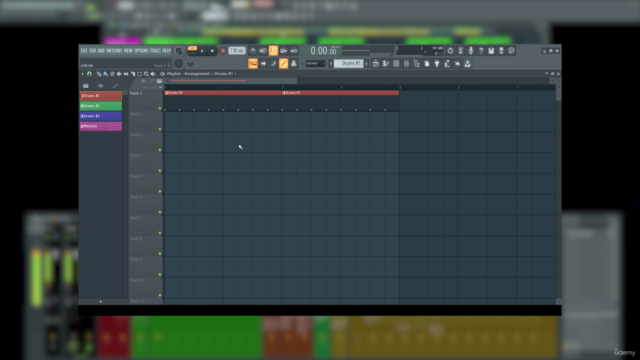The image size is (640, 360).
Task: Click the note blend icon
Action: coord(273,64)
